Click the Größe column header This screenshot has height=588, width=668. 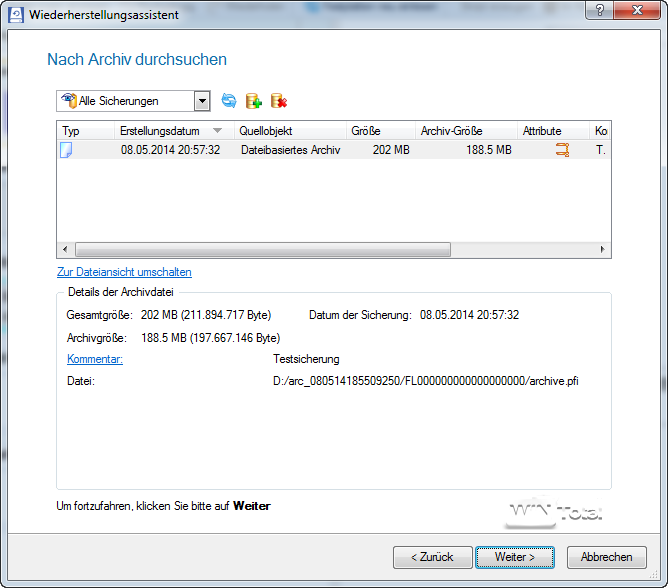381,131
